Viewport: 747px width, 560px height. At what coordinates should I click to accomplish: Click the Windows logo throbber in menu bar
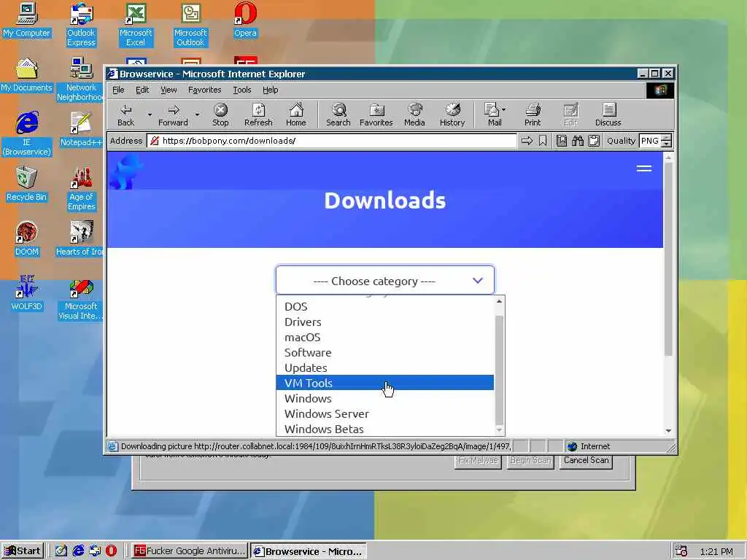click(659, 90)
